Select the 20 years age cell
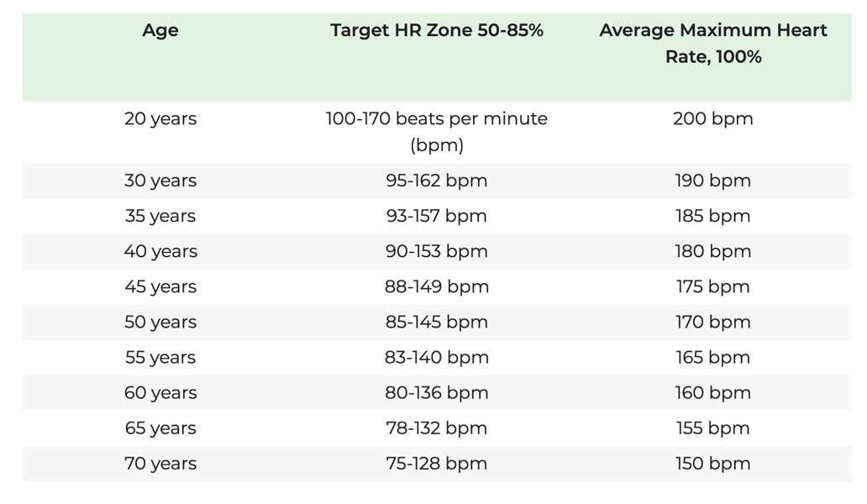 [x=160, y=118]
